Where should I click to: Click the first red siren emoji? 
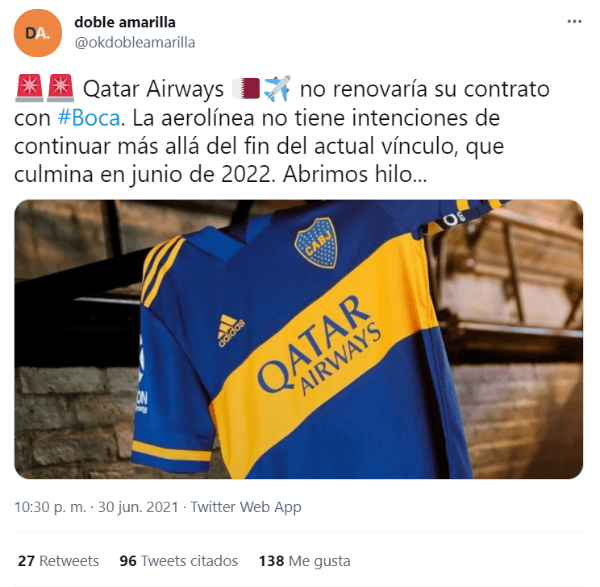point(29,88)
